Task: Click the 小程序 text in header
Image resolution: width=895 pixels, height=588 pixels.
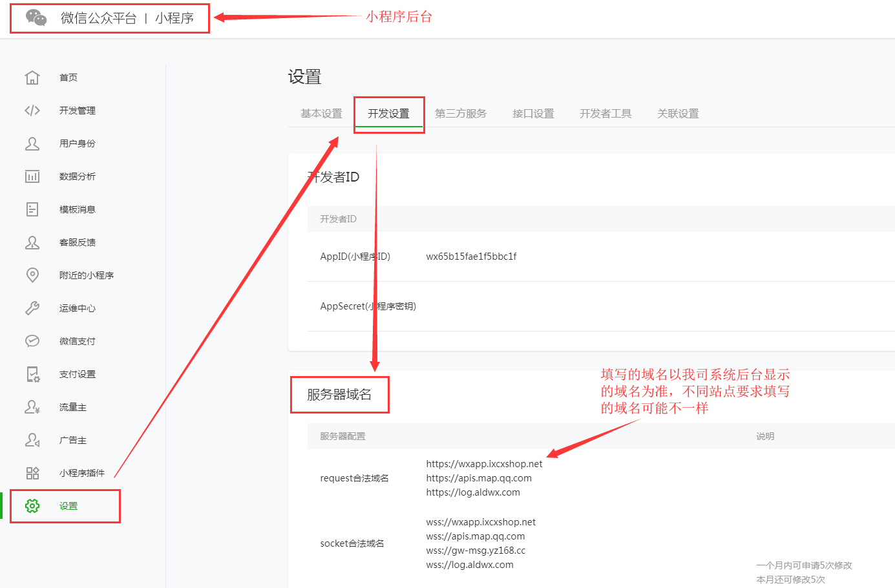Action: pos(174,18)
